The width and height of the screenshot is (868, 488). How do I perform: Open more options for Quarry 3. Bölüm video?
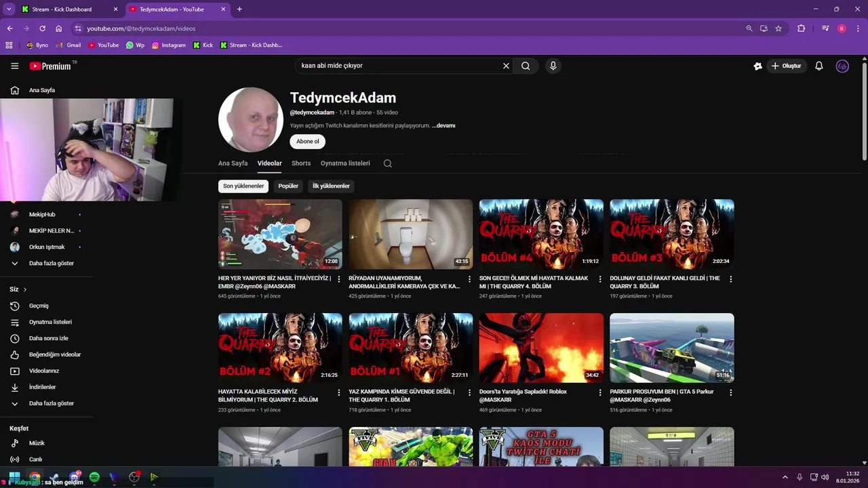pos(730,279)
